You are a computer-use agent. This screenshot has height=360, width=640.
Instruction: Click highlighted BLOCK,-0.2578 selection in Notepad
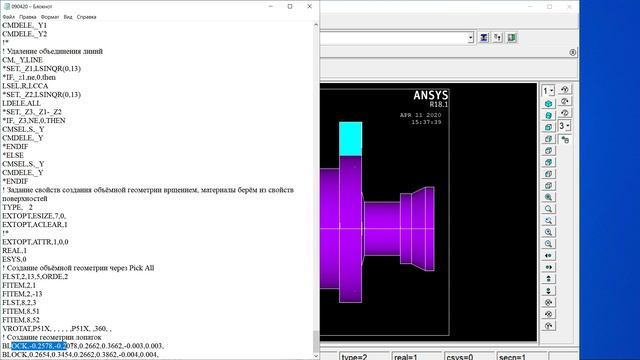(38, 346)
